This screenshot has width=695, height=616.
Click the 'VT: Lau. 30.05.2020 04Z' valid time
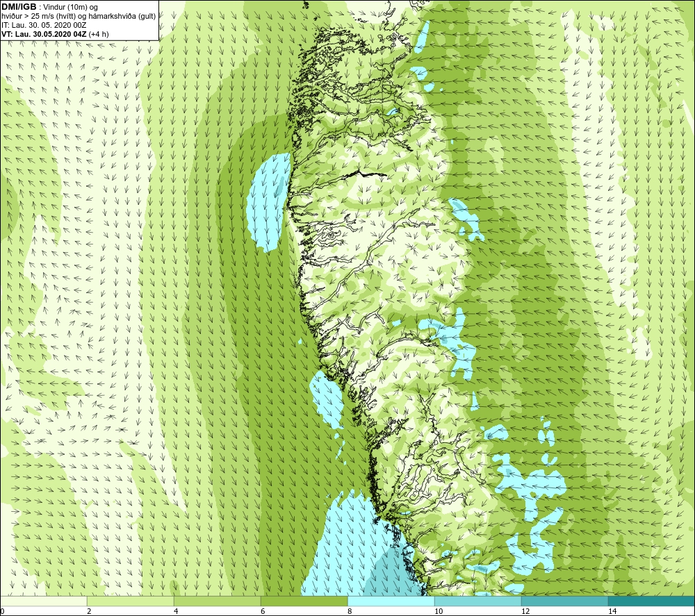[44, 34]
